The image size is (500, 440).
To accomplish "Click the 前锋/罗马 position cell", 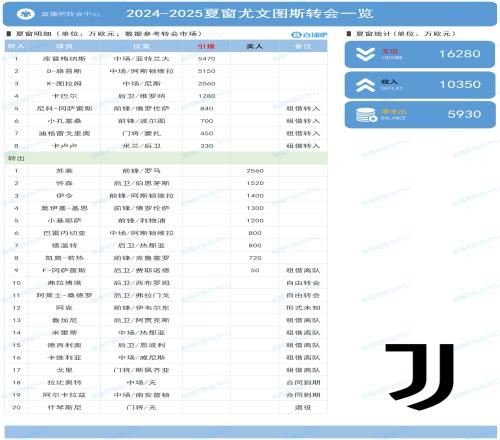I will [x=141, y=171].
